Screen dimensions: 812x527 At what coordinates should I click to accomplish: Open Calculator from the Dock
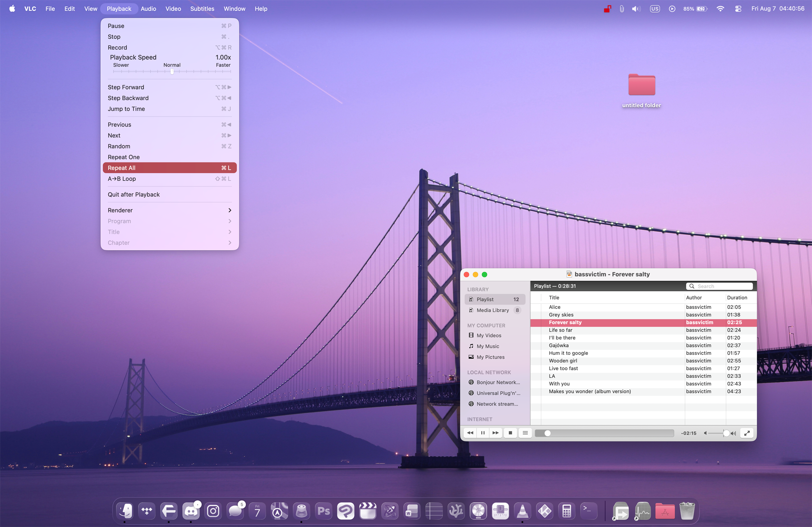tap(567, 511)
